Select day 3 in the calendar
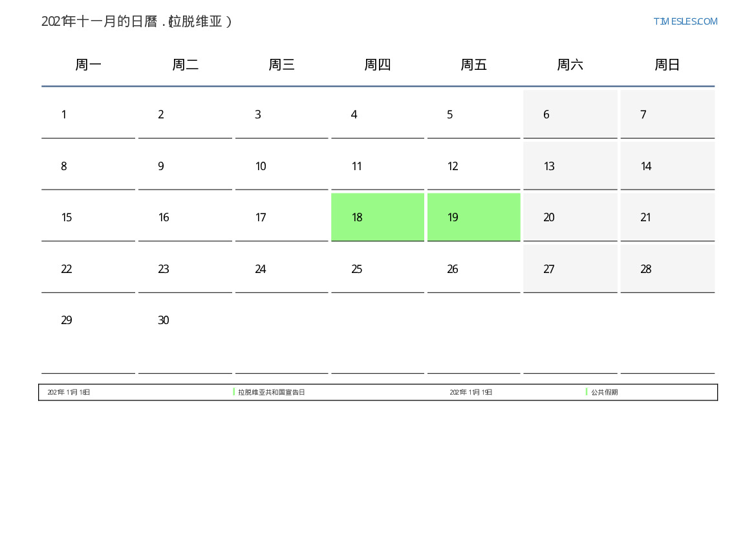The width and height of the screenshot is (756, 535). [x=281, y=115]
